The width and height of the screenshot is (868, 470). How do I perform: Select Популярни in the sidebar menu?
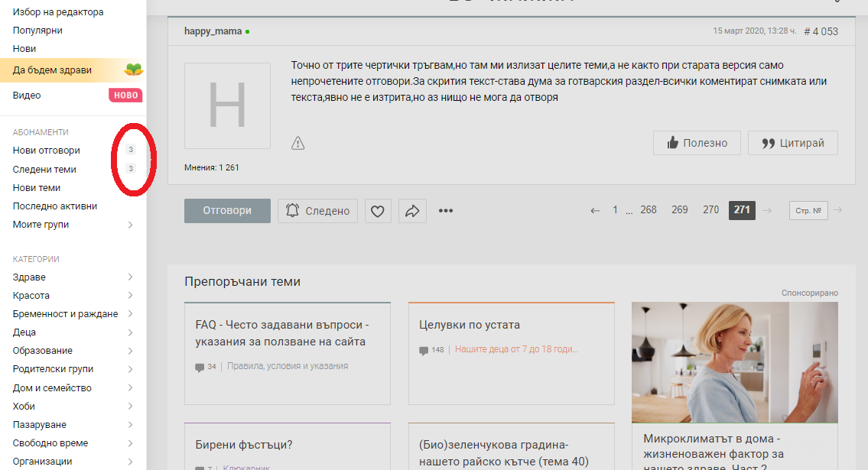tap(37, 31)
